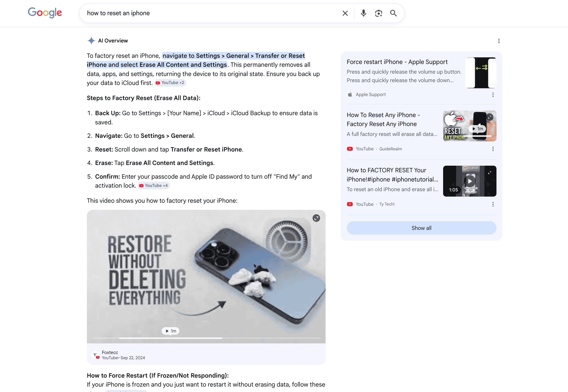This screenshot has height=392, width=568.
Task: Click the AI Overview sparkle icon
Action: (91, 41)
